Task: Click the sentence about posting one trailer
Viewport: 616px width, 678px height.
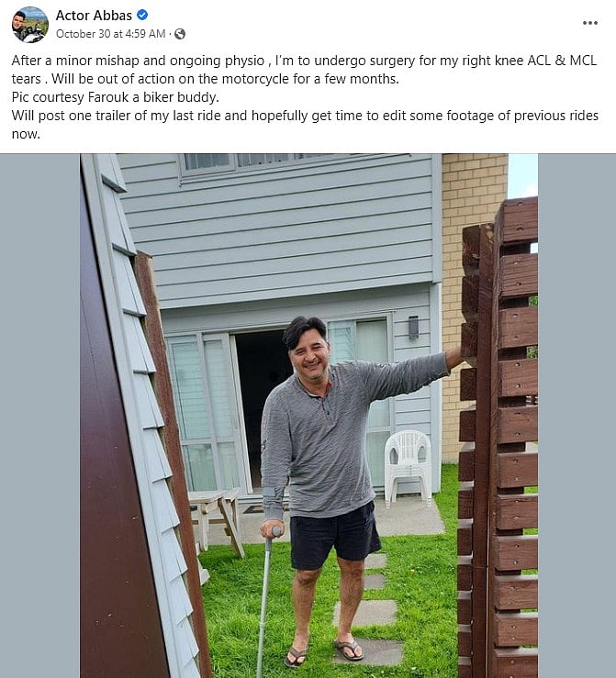Action: pyautogui.click(x=305, y=125)
